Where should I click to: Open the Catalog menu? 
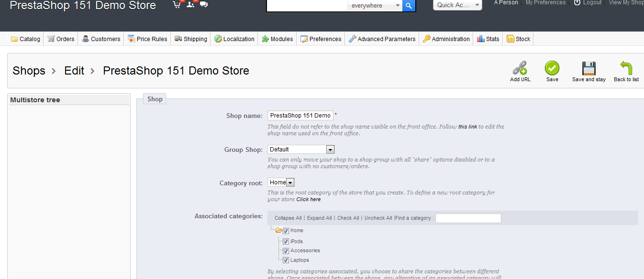pos(26,39)
